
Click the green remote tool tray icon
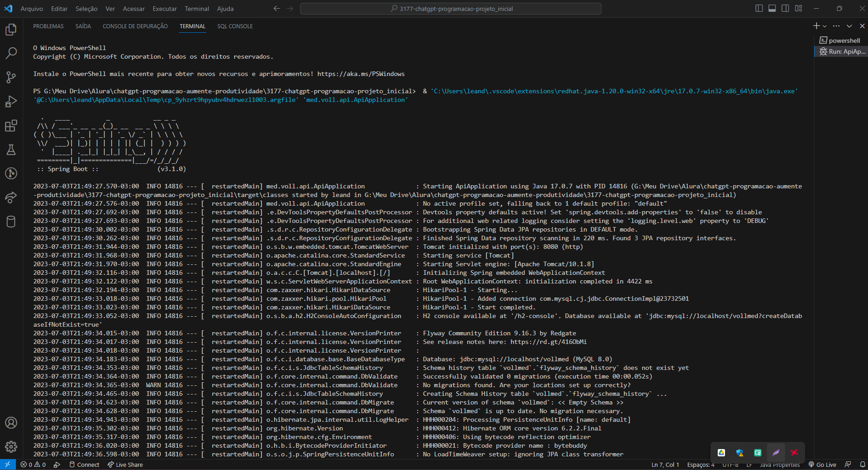point(758,452)
